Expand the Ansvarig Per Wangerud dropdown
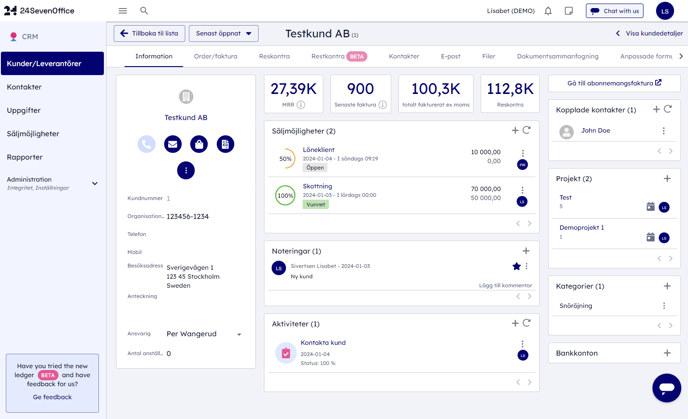Screen dimensions: 688x419 pos(239,334)
